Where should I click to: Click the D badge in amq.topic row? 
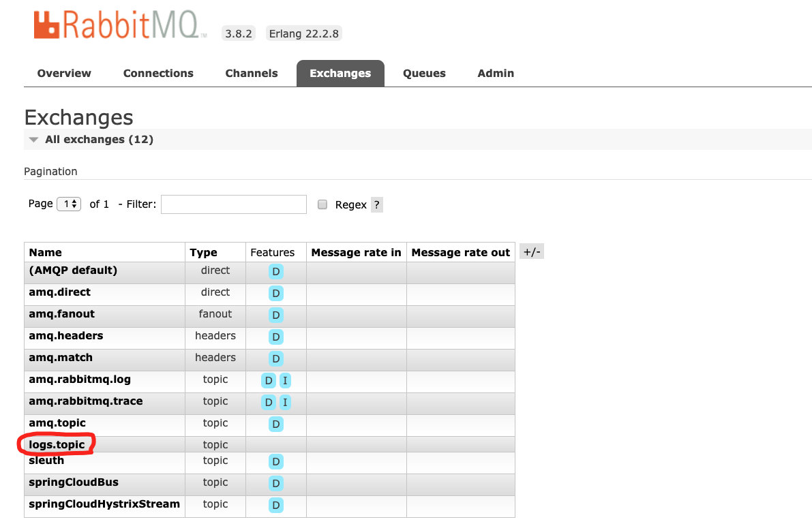coord(276,424)
